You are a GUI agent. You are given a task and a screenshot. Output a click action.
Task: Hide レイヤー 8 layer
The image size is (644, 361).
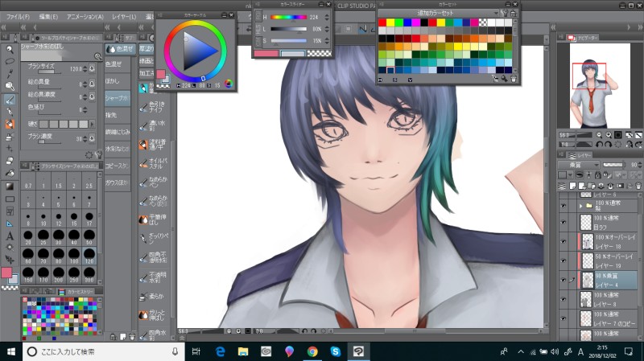point(563,299)
